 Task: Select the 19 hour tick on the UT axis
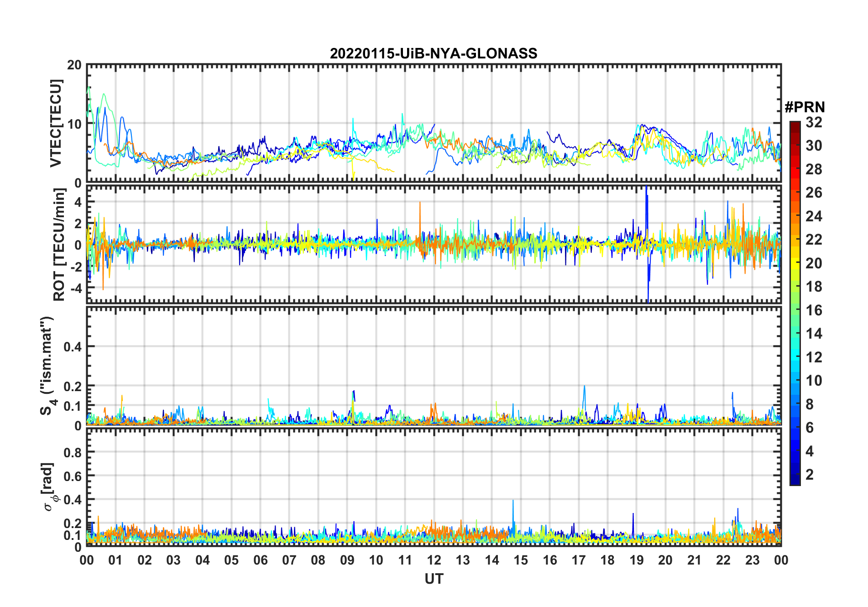637,560
